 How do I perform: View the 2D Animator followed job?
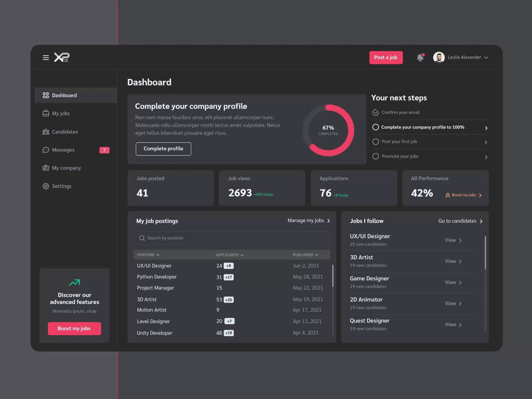453,304
